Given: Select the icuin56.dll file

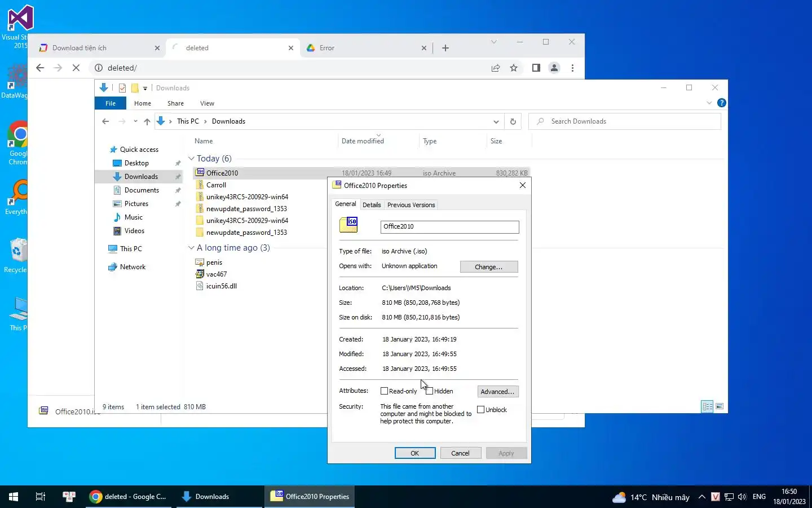Looking at the screenshot, I should [x=221, y=286].
